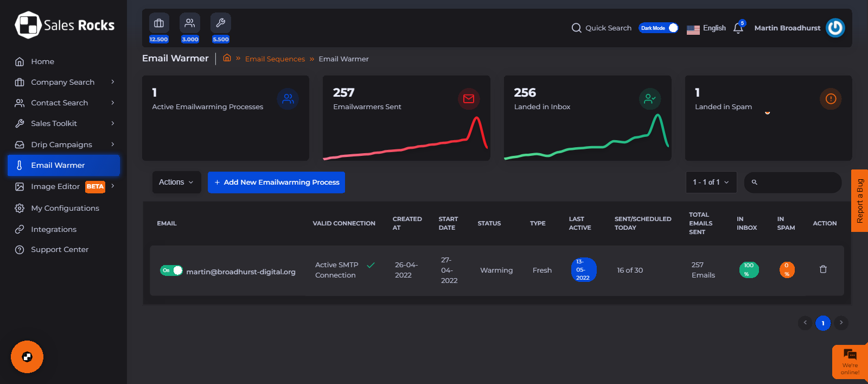Click the Landed in Inbox user-check icon
The height and width of the screenshot is (384, 868).
[650, 99]
